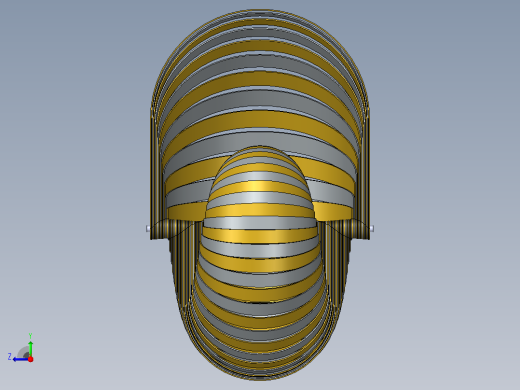Click the blue Z axis arrow on triad
Viewport: 520px width, 390px height.
click(20, 359)
